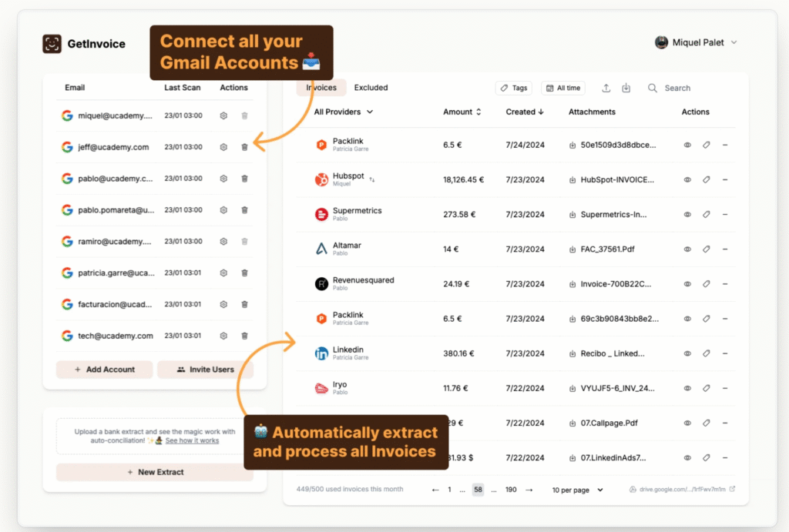Sort invoices by Amount

pos(462,112)
